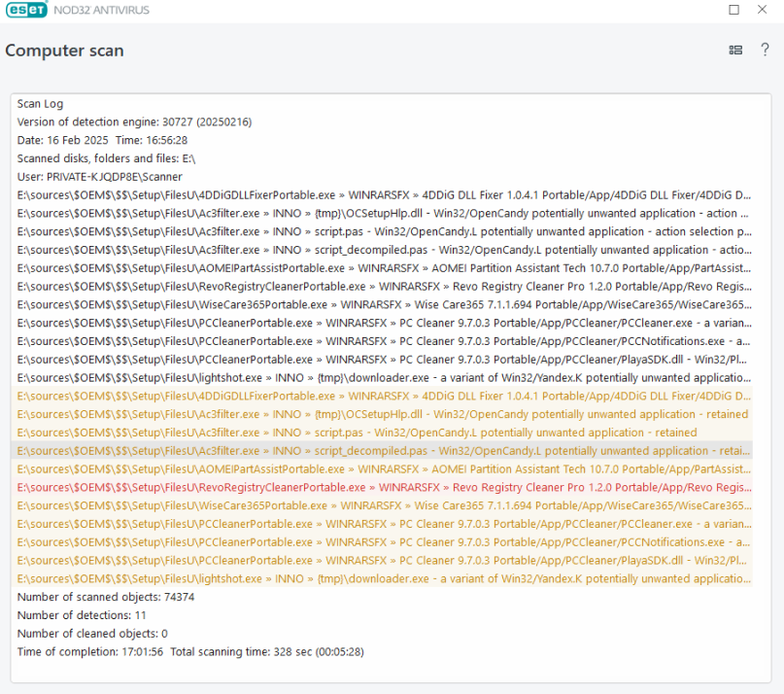Select the black-text Ac3filter OCSetupHlp.dll row
The image size is (784, 694).
(382, 213)
